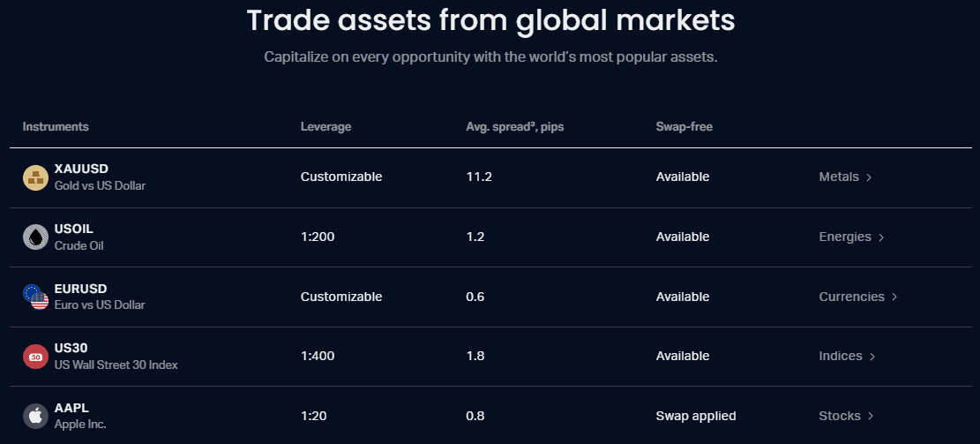Viewport: 980px width, 444px height.
Task: Click the Apple logo AAPL icon
Action: [x=35, y=416]
